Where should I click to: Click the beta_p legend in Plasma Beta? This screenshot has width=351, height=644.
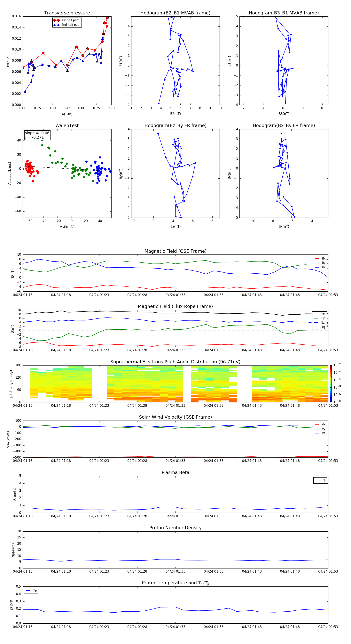(320, 480)
